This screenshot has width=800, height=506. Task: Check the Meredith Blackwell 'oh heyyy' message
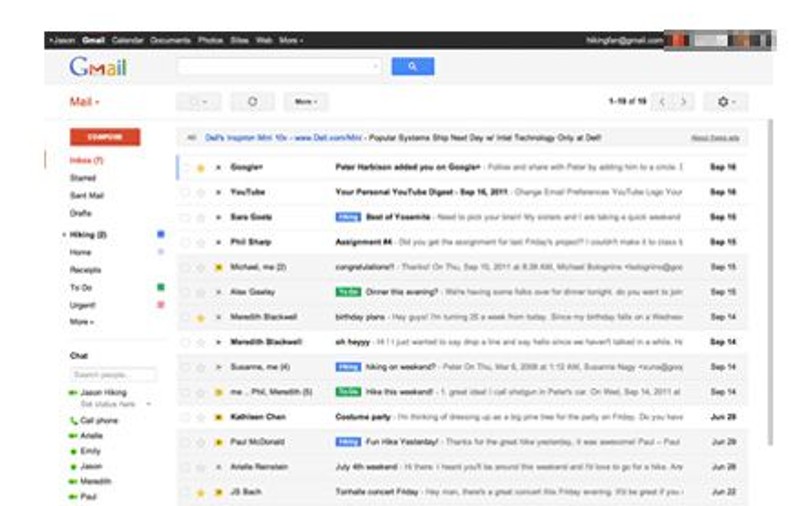185,342
